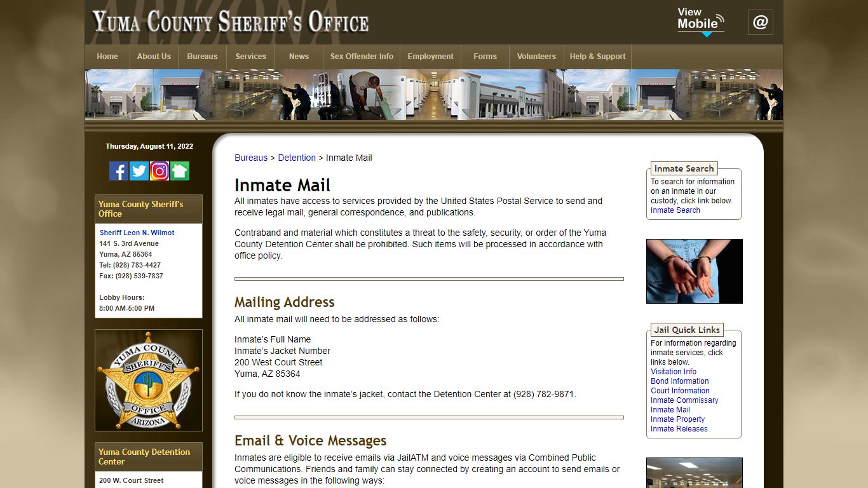Viewport: 868px width, 488px height.
Task: Click the Inmate Search box title
Action: (684, 168)
